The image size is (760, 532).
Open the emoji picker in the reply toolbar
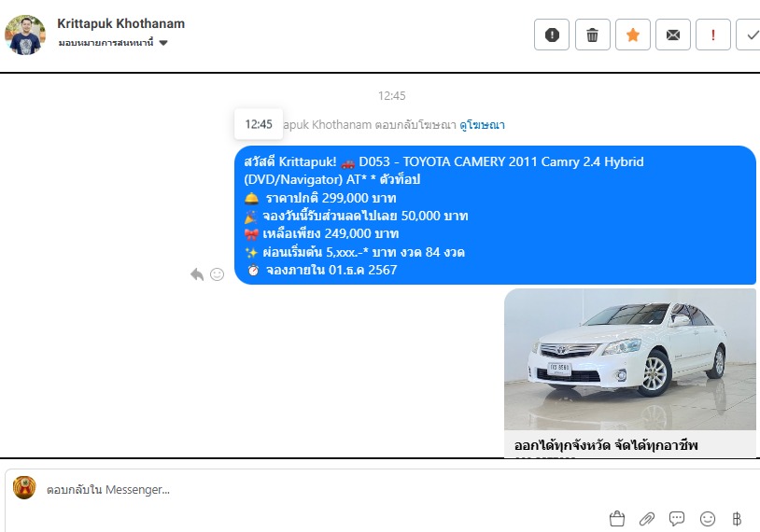click(708, 519)
